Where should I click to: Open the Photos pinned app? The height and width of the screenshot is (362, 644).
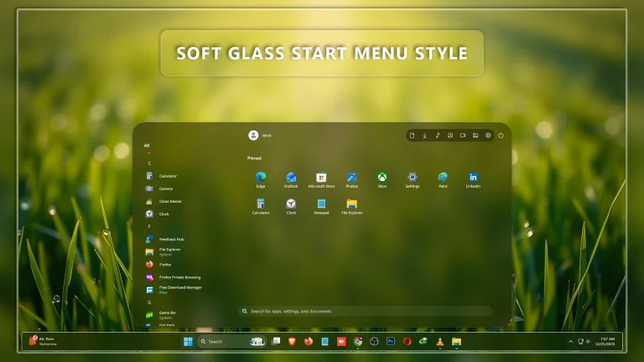(x=351, y=180)
